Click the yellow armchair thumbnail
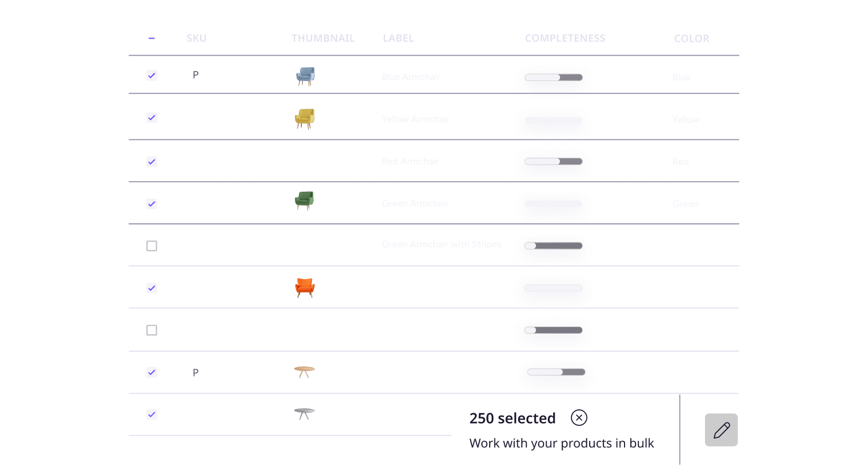Image resolution: width=868 pixels, height=474 pixels. click(x=305, y=119)
